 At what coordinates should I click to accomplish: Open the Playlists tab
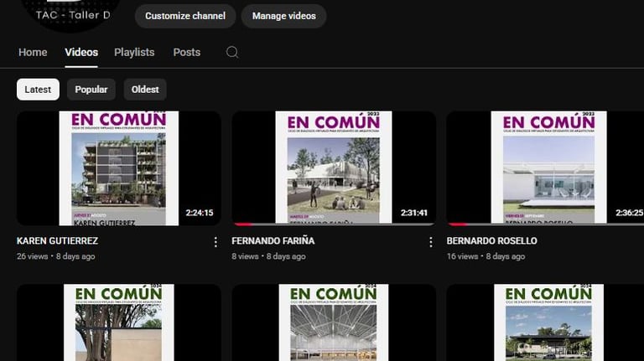point(134,53)
